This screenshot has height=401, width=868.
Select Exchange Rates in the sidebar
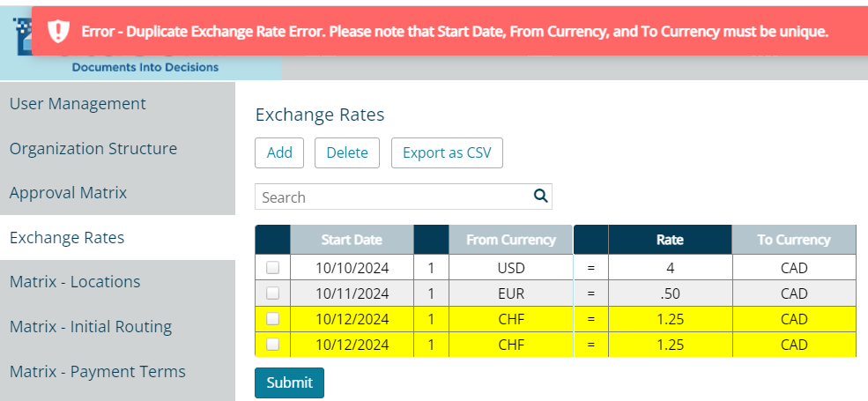(x=67, y=238)
